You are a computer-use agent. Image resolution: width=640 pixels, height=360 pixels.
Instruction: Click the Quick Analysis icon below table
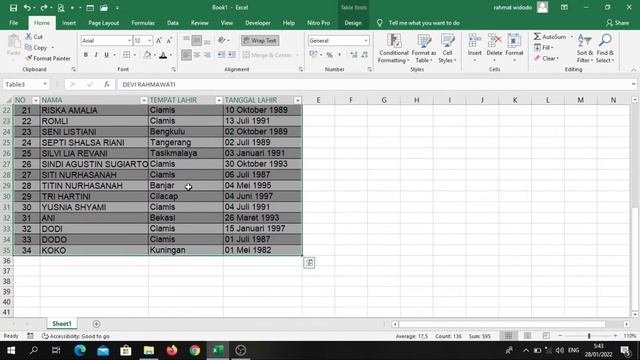[x=309, y=263]
